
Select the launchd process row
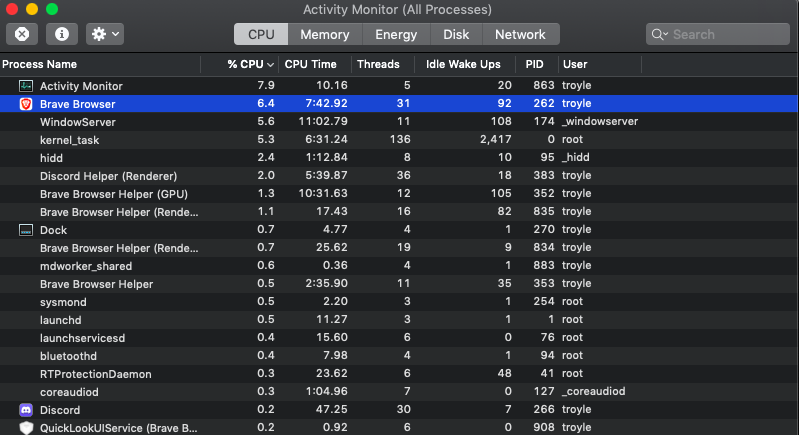(399, 320)
